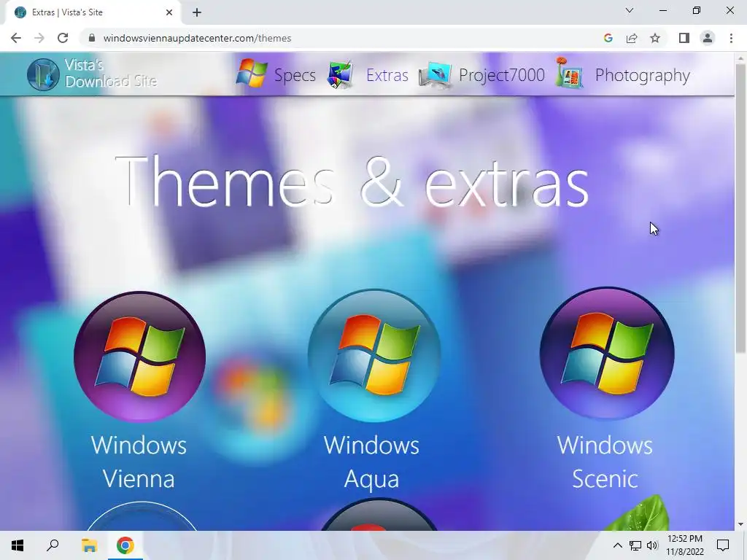Image resolution: width=747 pixels, height=560 pixels.
Task: Open the notification center
Action: [x=723, y=545]
